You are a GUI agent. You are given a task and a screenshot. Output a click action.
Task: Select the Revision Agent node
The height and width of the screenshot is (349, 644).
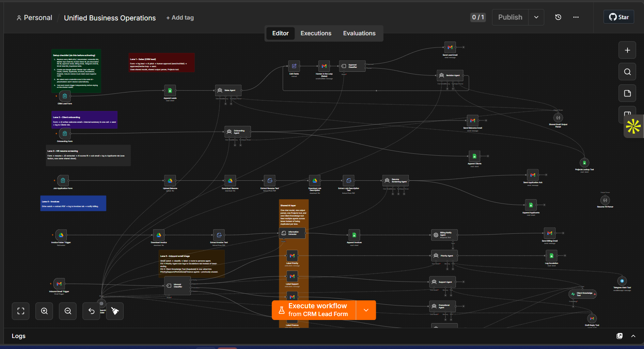450,75
